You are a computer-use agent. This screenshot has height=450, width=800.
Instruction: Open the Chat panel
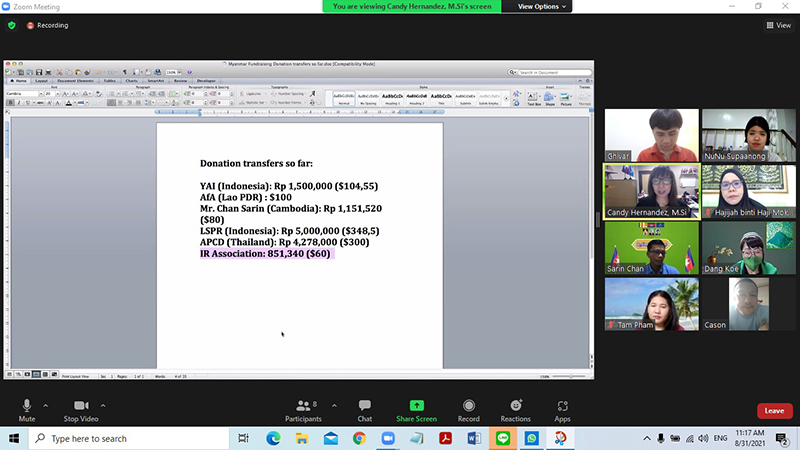pos(364,411)
